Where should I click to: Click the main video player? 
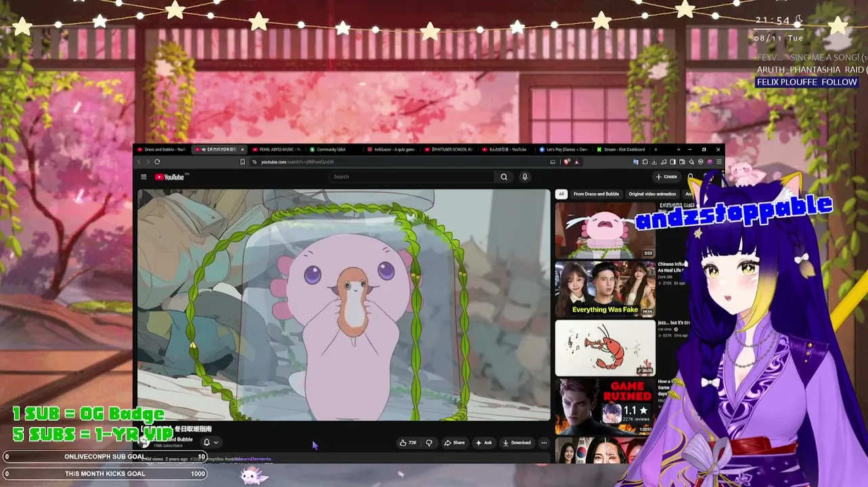[344, 305]
